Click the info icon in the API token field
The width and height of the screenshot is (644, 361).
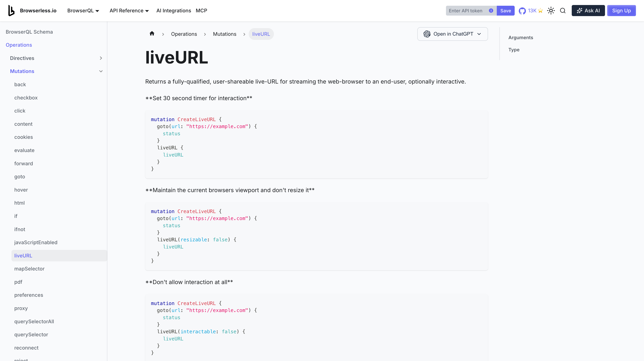pyautogui.click(x=491, y=11)
